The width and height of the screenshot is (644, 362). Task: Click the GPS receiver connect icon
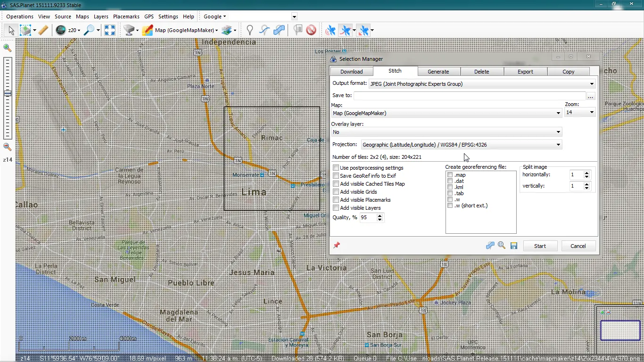331,30
